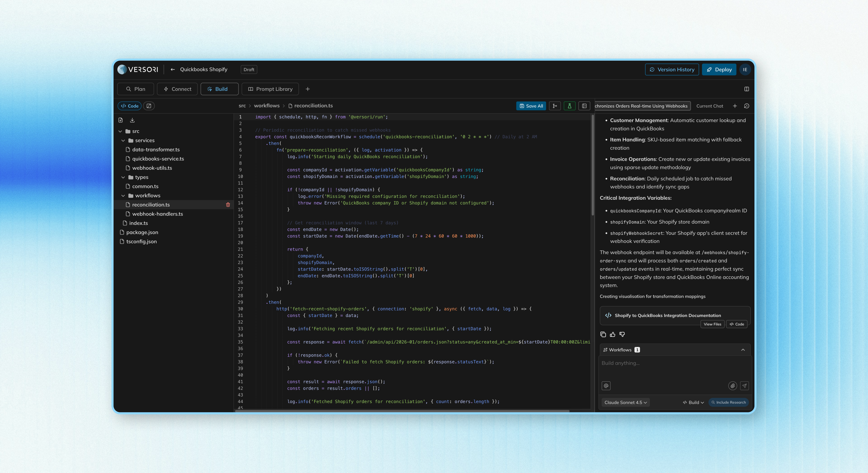Switch to the Plan tab

136,89
